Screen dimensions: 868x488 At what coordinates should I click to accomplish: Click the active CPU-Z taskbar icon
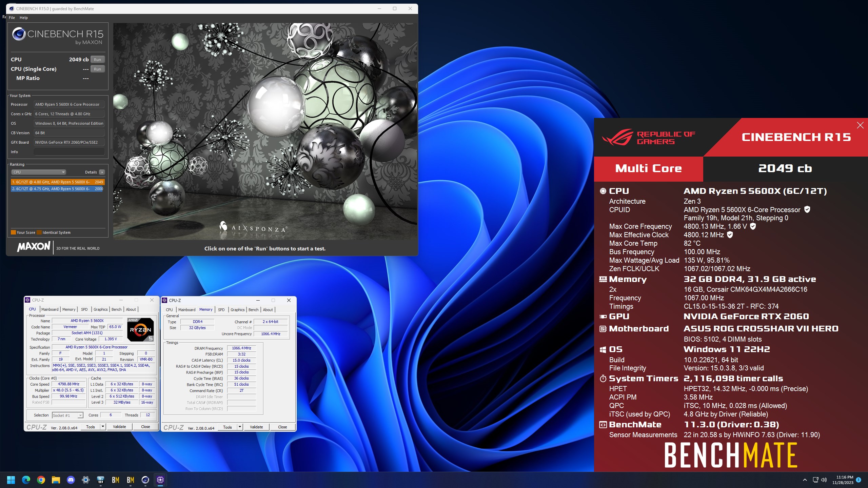tap(160, 480)
